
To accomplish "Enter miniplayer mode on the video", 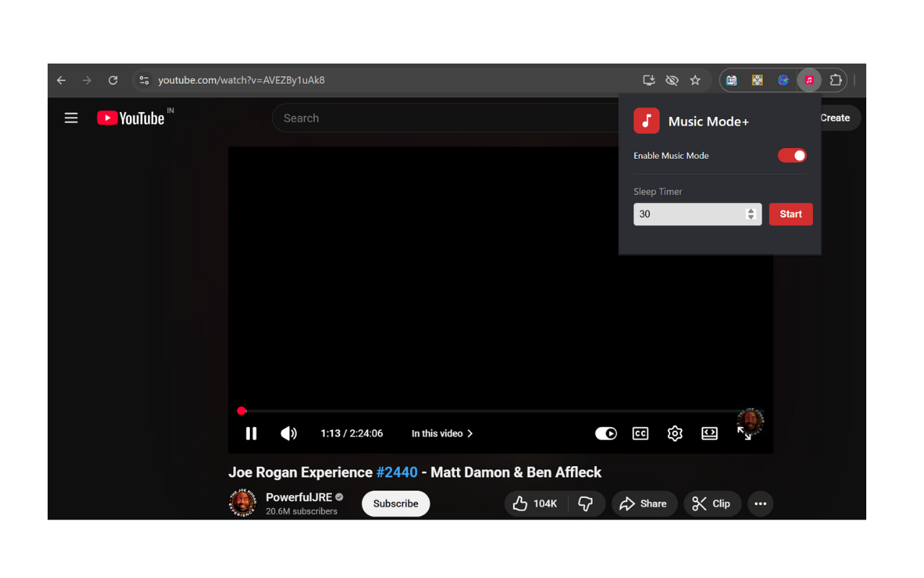I will [x=709, y=433].
